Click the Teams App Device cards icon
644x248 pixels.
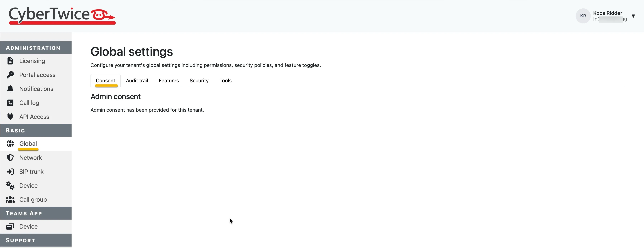point(10,226)
